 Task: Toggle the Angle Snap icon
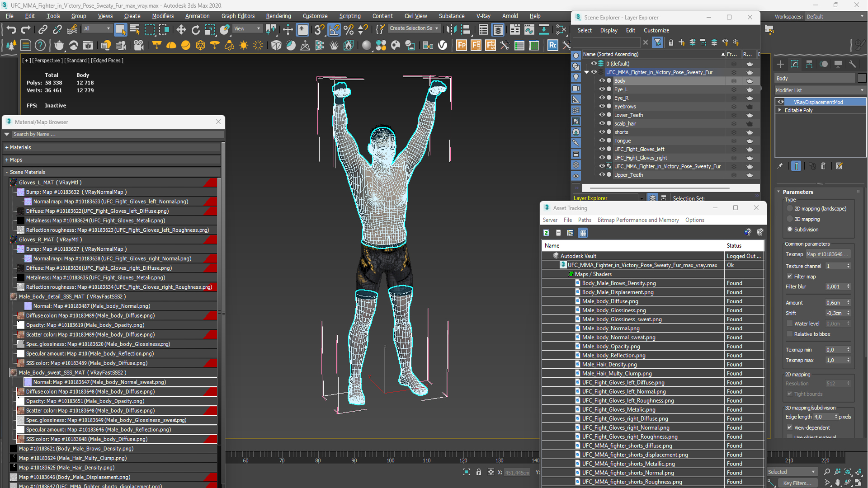point(334,30)
